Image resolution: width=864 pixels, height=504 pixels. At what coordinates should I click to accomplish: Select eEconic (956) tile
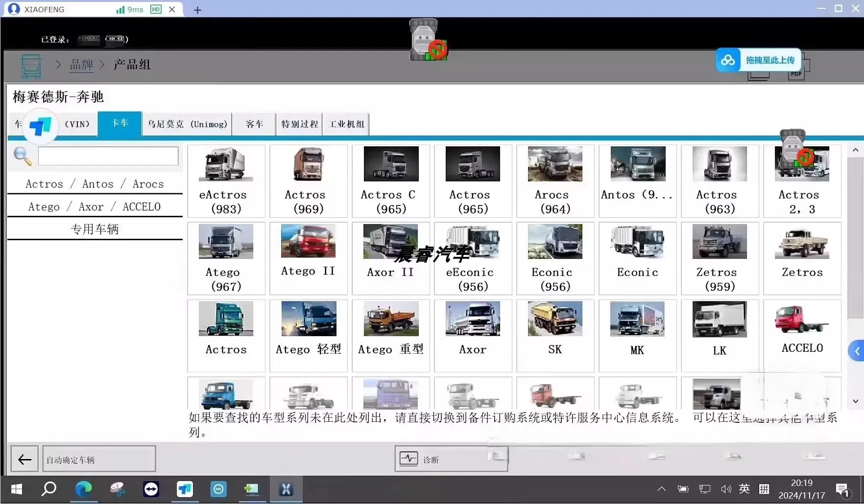473,258
